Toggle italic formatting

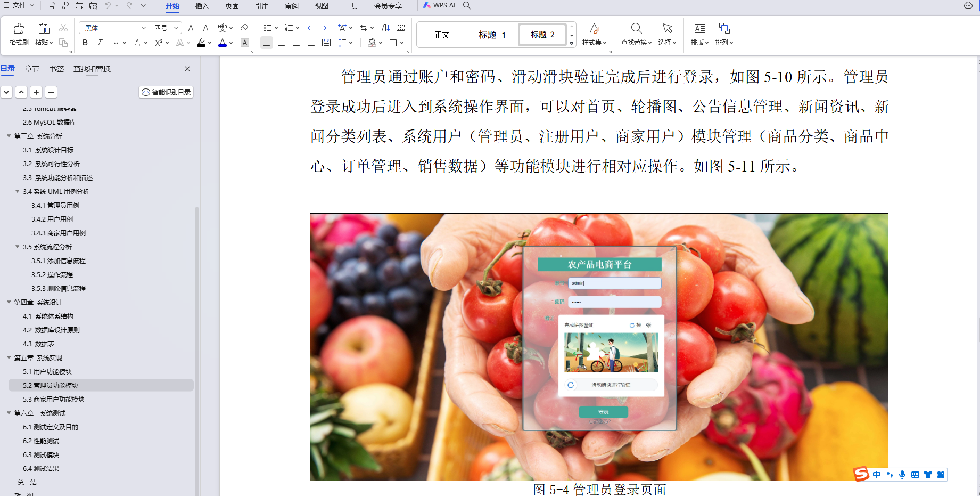(x=100, y=43)
